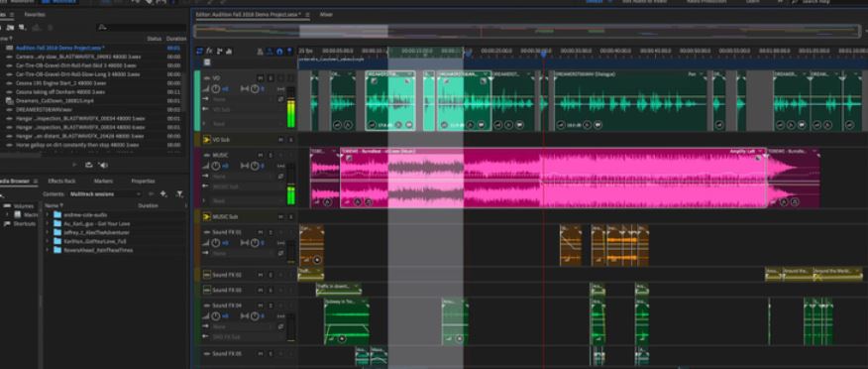Viewport: 868px width, 369px height.
Task: Toggle Inputs/Outputs view in the editor toolbar
Action: (200, 51)
